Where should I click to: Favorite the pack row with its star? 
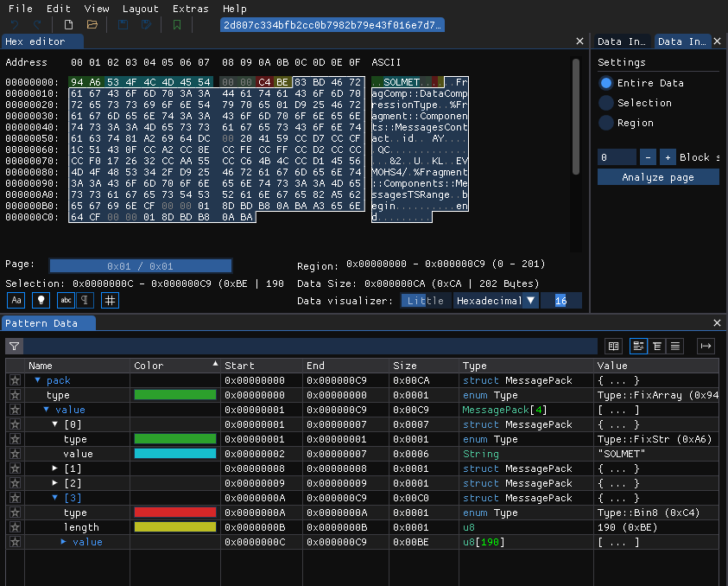[15, 380]
